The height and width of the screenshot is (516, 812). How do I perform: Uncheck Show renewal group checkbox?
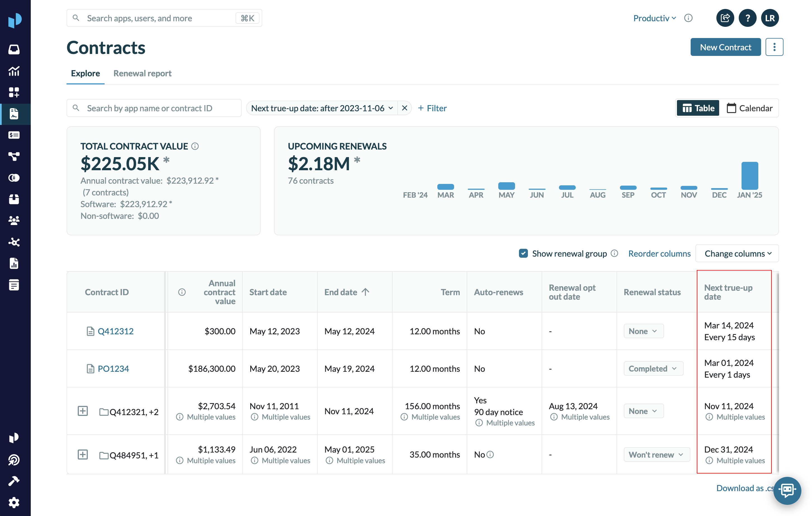(523, 254)
